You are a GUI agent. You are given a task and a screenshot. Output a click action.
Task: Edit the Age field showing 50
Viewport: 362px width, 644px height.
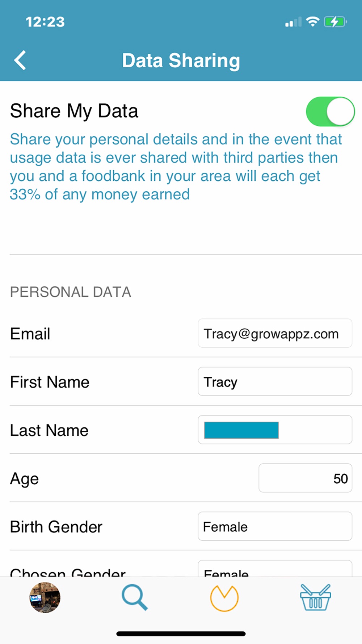305,478
